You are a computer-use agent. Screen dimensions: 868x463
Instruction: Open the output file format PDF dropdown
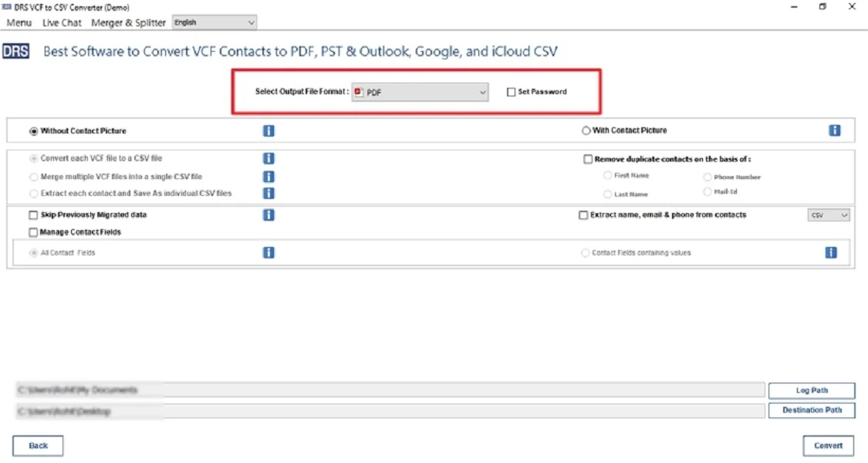pyautogui.click(x=420, y=92)
